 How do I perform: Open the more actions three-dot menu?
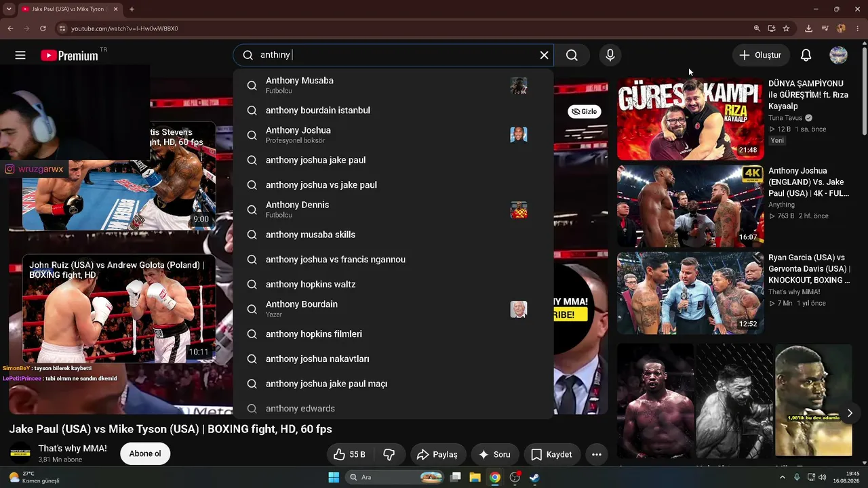[x=597, y=455]
